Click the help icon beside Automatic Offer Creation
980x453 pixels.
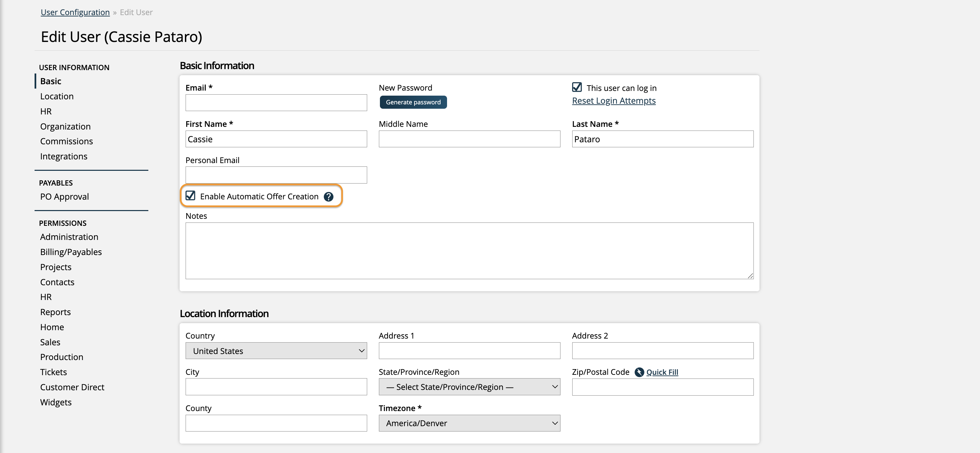tap(328, 197)
